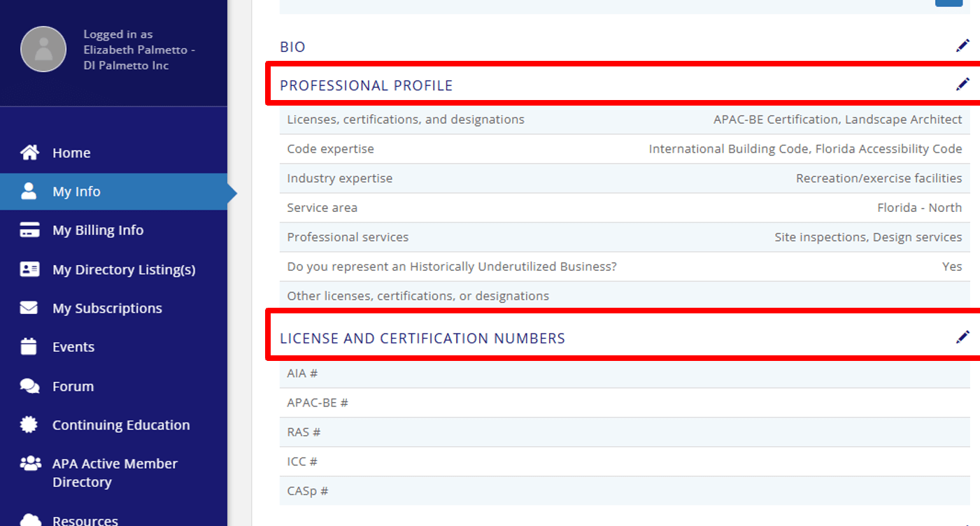This screenshot has width=980, height=526.
Task: Click the envelope icon next to My Subscriptions
Action: (29, 308)
